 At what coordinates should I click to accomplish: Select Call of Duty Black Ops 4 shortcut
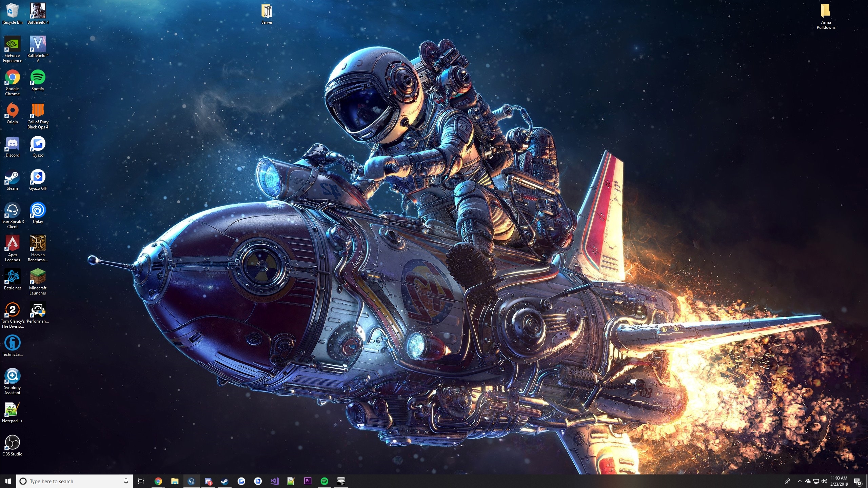pyautogui.click(x=38, y=116)
